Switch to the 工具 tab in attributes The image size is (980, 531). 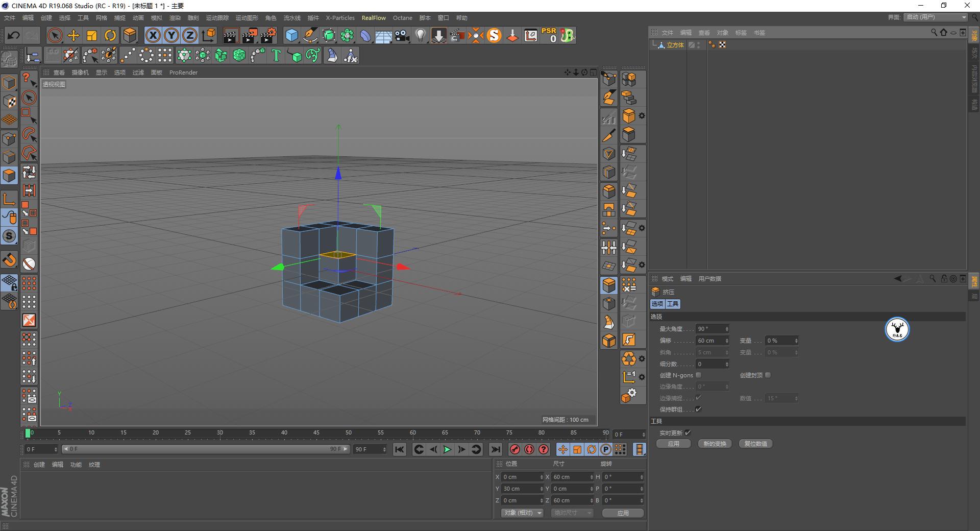(672, 303)
